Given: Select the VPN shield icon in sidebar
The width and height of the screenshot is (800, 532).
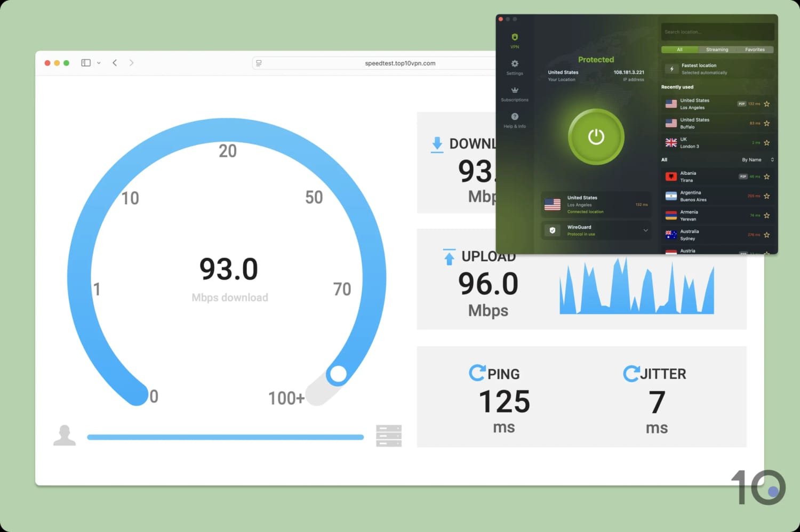Looking at the screenshot, I should pyautogui.click(x=514, y=37).
